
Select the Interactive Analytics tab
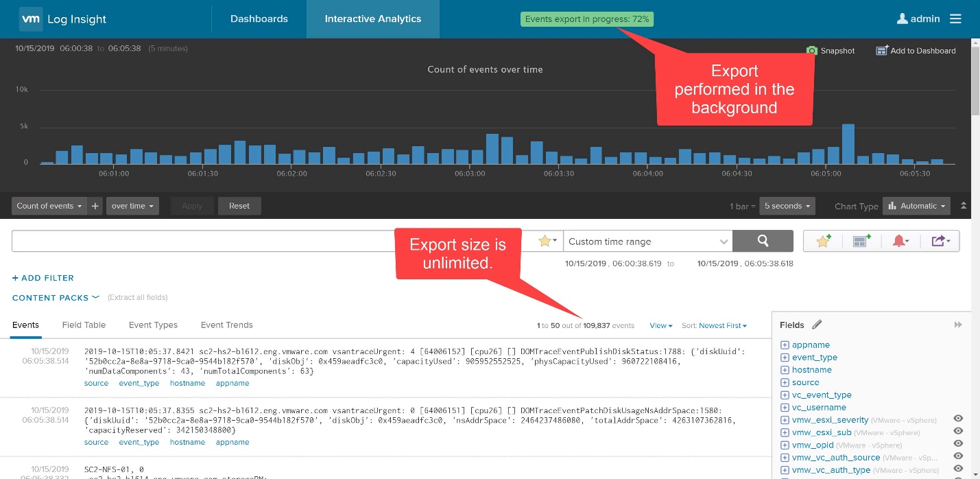click(373, 19)
